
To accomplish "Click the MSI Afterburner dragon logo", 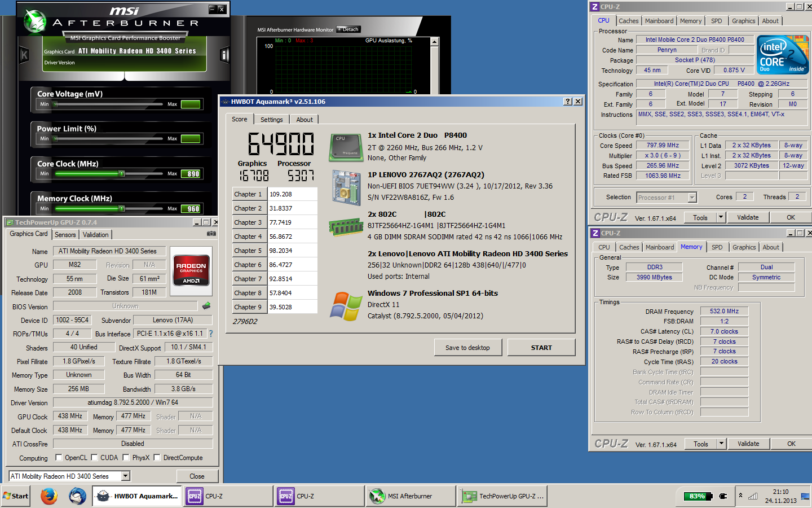I will 34,21.
